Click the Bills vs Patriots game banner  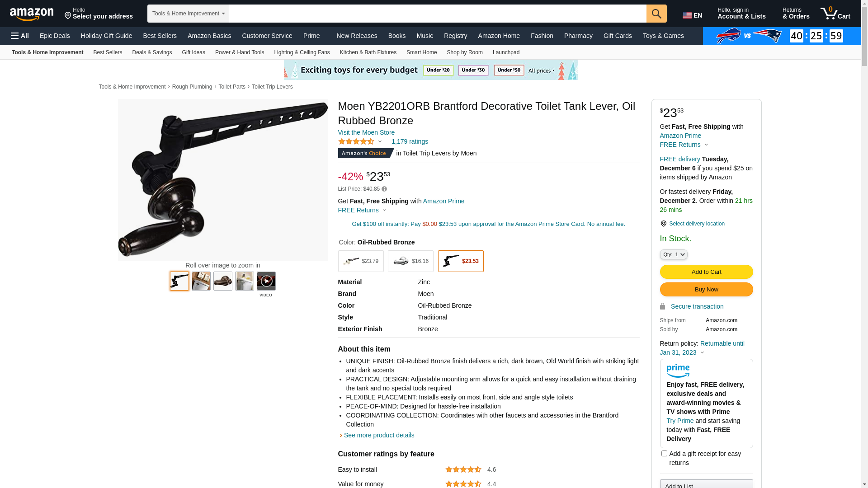click(x=782, y=36)
